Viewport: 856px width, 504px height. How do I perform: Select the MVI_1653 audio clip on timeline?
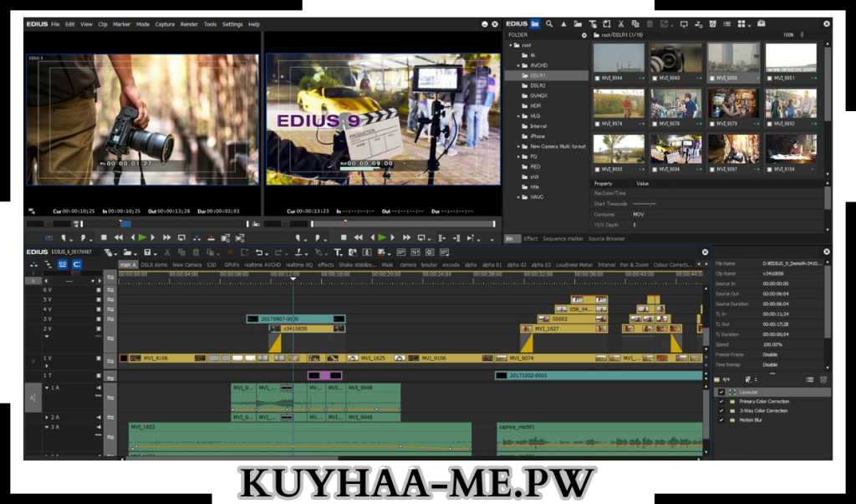pos(300,436)
